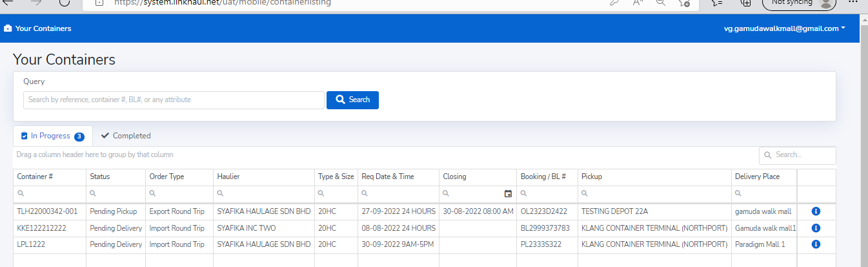The image size is (868, 267).
Task: Click info icon for container TLH22000342-001
Action: click(x=816, y=211)
